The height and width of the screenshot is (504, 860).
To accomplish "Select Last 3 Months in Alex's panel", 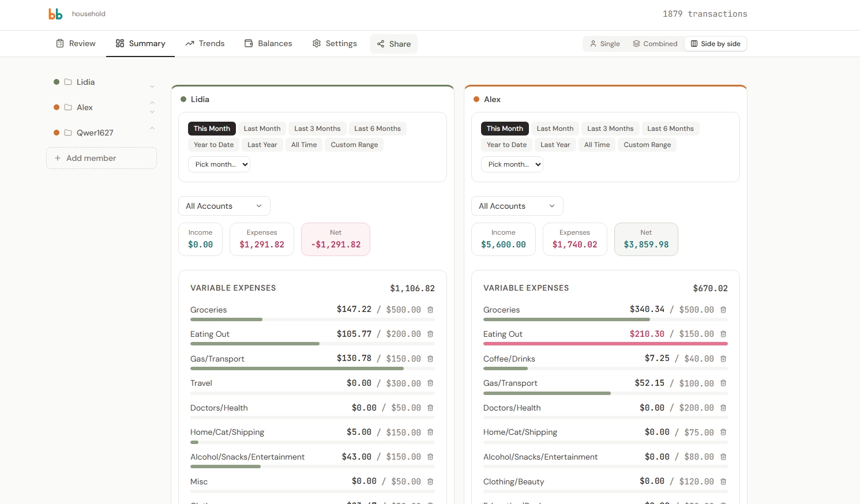I will click(x=610, y=129).
